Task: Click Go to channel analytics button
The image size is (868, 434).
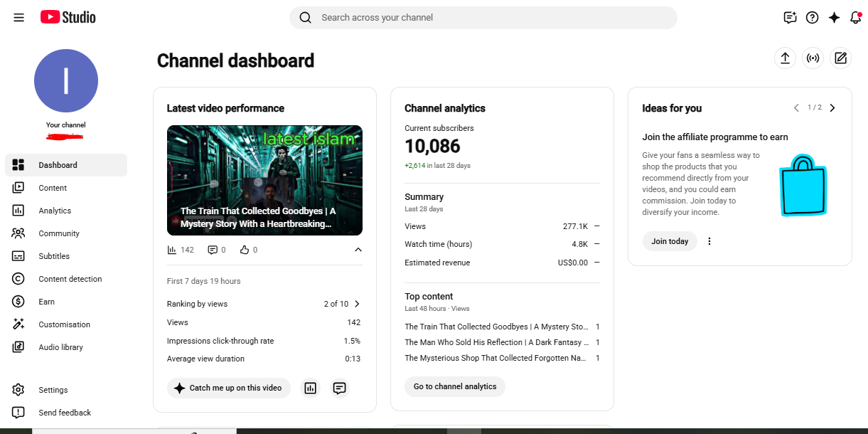Action: tap(455, 386)
